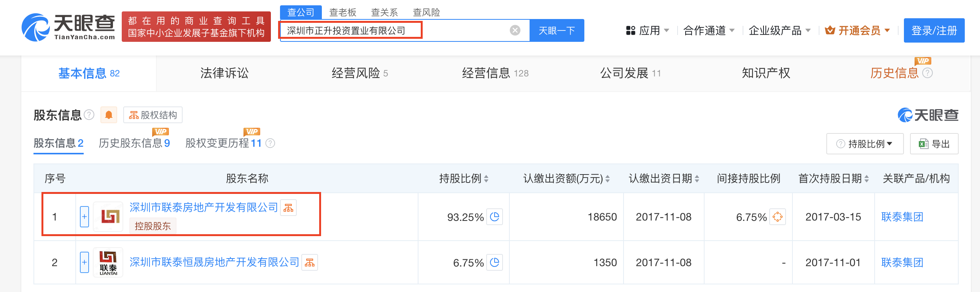Open the 合作通道 dropdown menu
The image size is (980, 292).
709,30
